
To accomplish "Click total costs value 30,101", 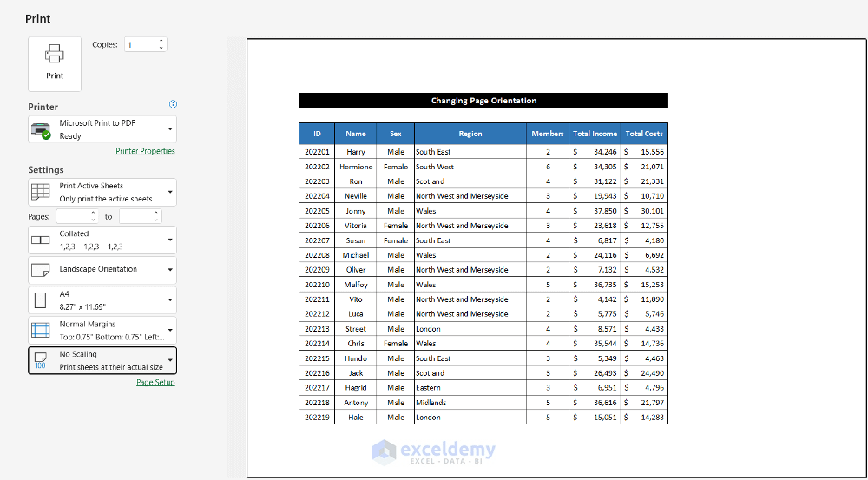I will click(654, 211).
